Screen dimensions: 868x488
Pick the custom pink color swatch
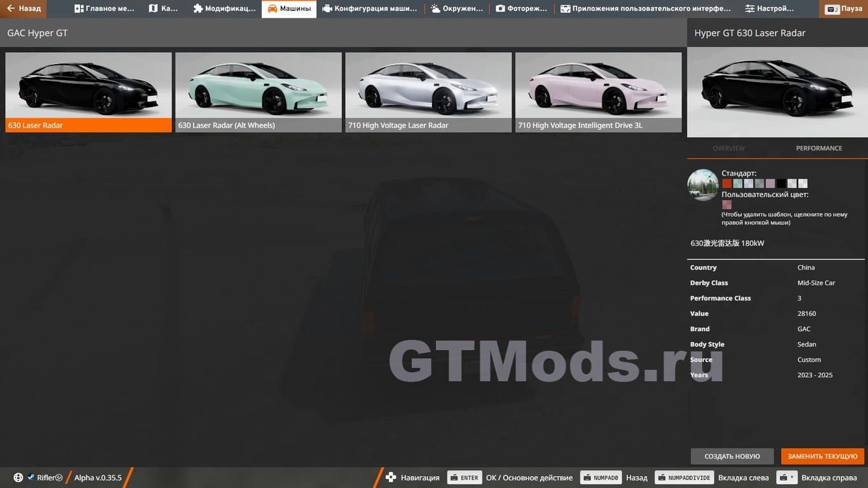tap(726, 205)
